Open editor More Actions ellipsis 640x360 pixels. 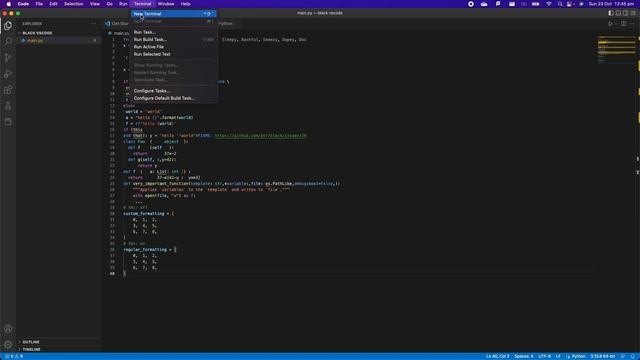pos(632,24)
